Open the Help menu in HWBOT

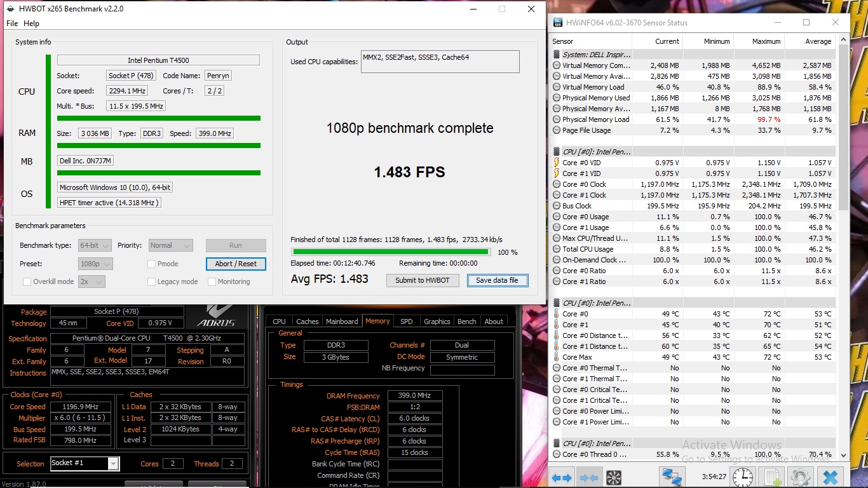(x=31, y=24)
